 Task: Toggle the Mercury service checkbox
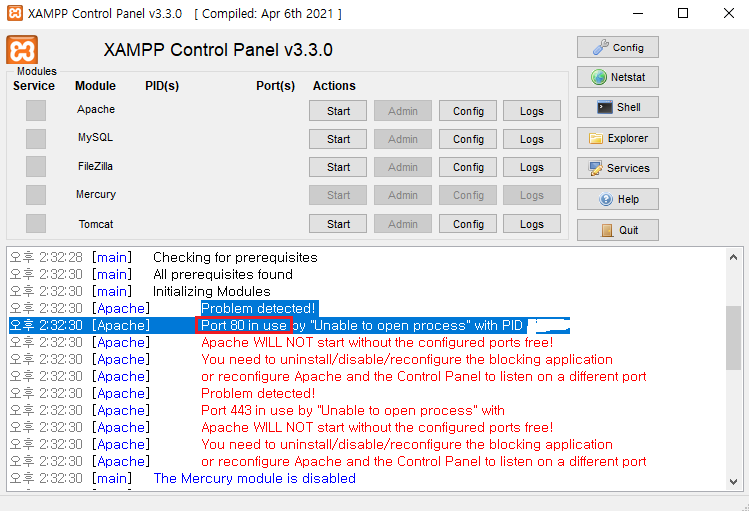pyautogui.click(x=36, y=195)
